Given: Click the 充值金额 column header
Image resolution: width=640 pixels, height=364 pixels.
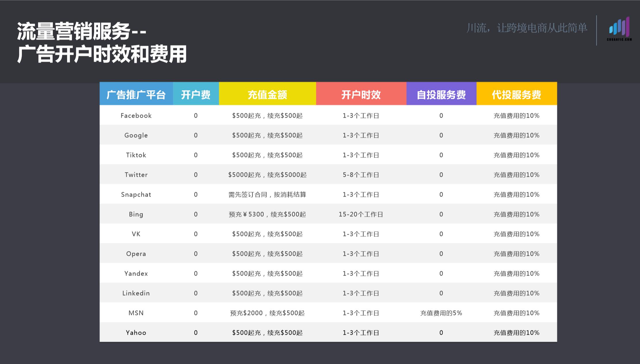Looking at the screenshot, I should 267,94.
